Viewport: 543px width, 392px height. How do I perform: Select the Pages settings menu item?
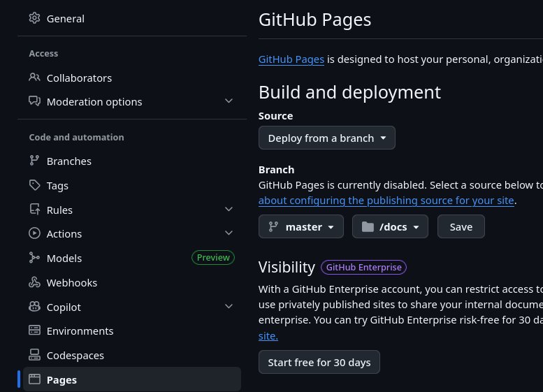point(61,379)
